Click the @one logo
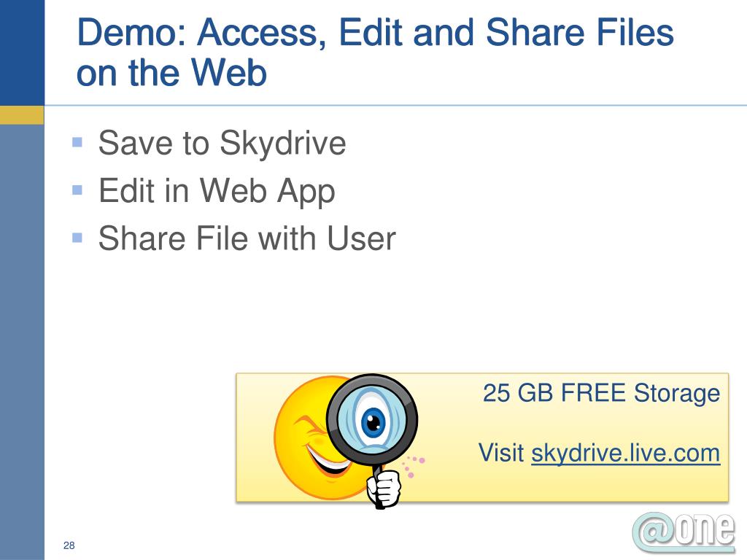Viewport: 747px width, 560px height. [x=684, y=532]
